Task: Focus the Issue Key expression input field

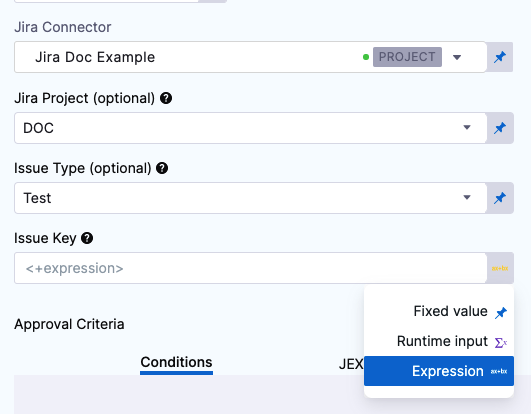Action: (250, 268)
